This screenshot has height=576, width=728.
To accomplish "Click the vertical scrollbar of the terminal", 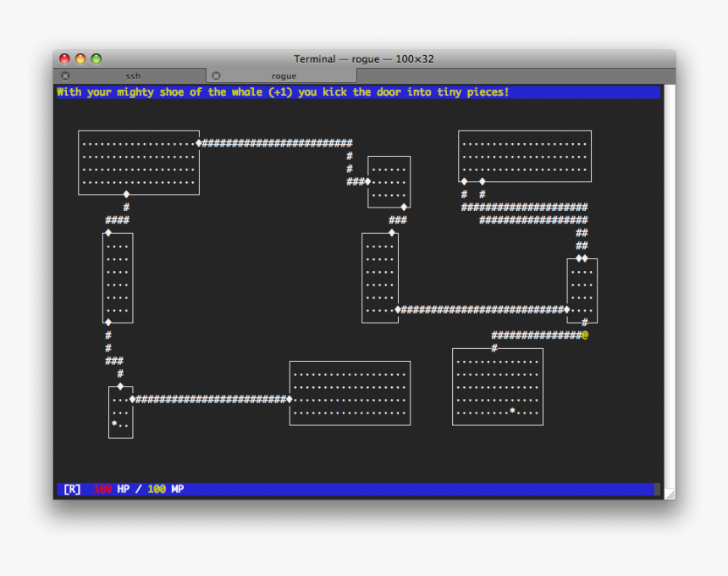I will pos(670,285).
